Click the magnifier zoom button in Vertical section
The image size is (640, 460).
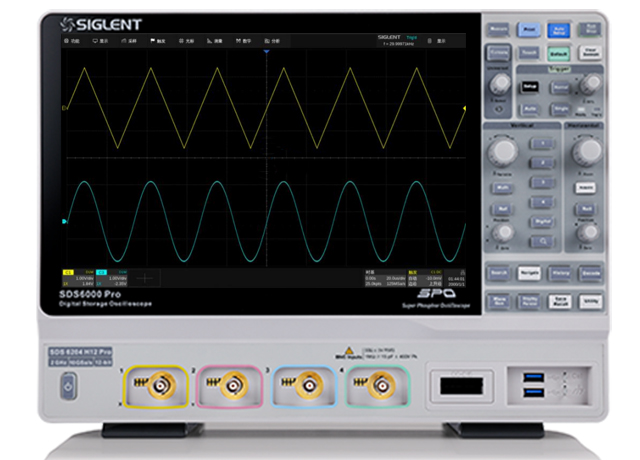(x=542, y=241)
